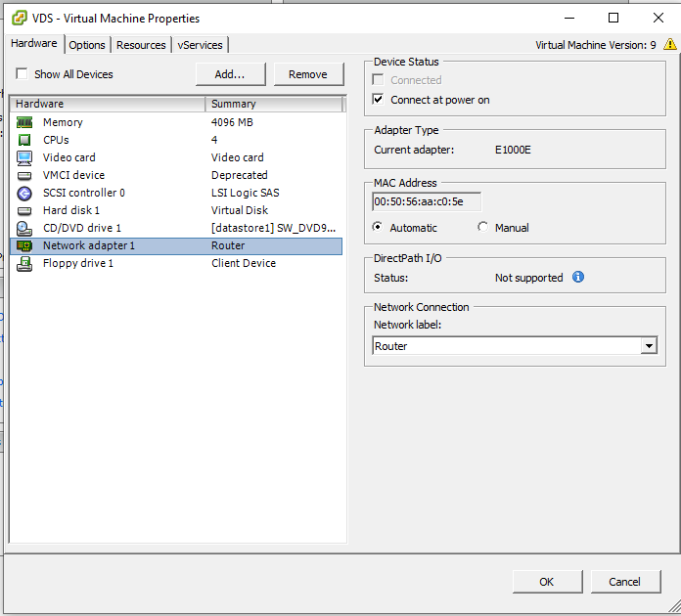
Task: Select the Memory row label
Action: click(63, 122)
